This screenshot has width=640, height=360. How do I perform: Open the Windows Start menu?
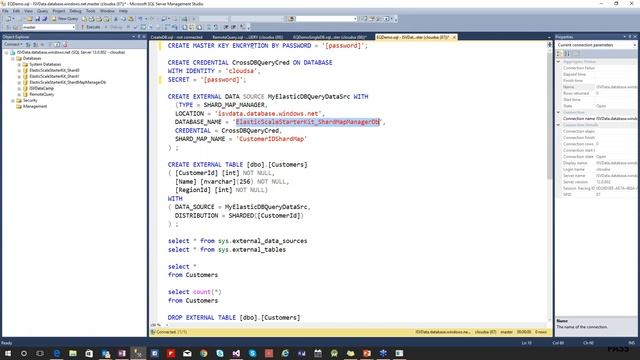point(8,353)
